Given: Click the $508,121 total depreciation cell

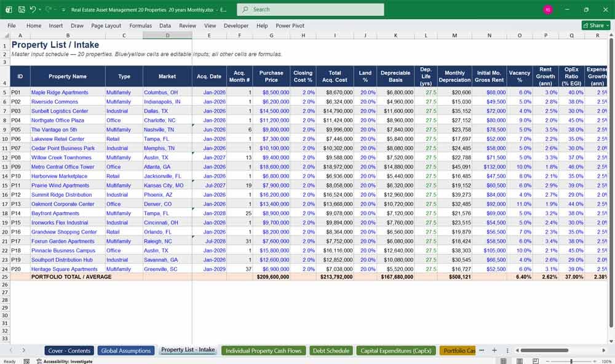Looking at the screenshot, I should click(x=454, y=277).
